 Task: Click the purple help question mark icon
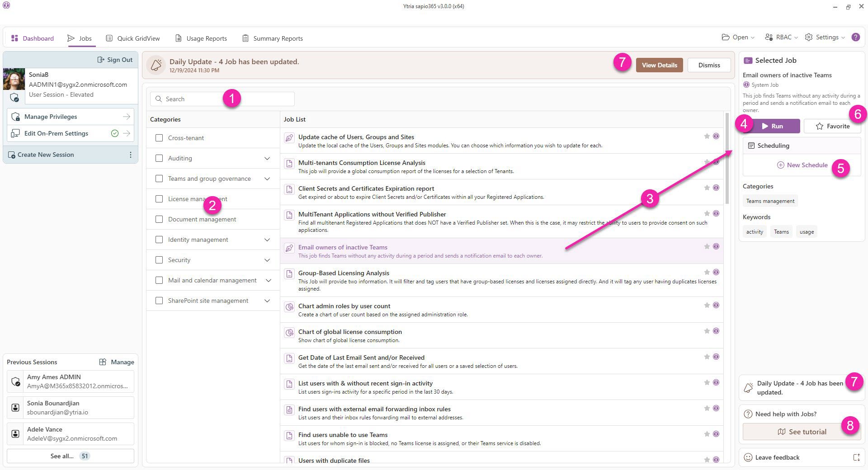tap(855, 38)
